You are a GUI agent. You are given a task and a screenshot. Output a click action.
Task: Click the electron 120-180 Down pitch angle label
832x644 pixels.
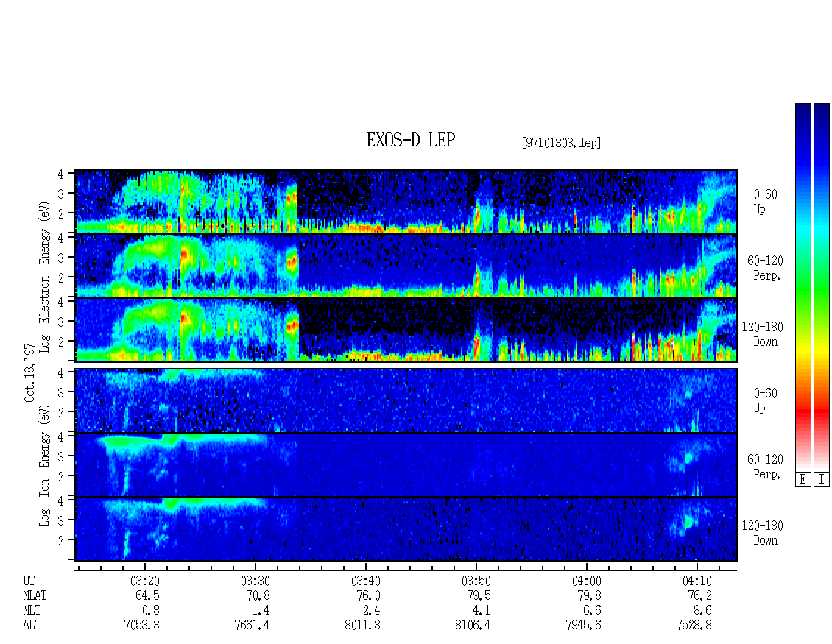coord(763,334)
